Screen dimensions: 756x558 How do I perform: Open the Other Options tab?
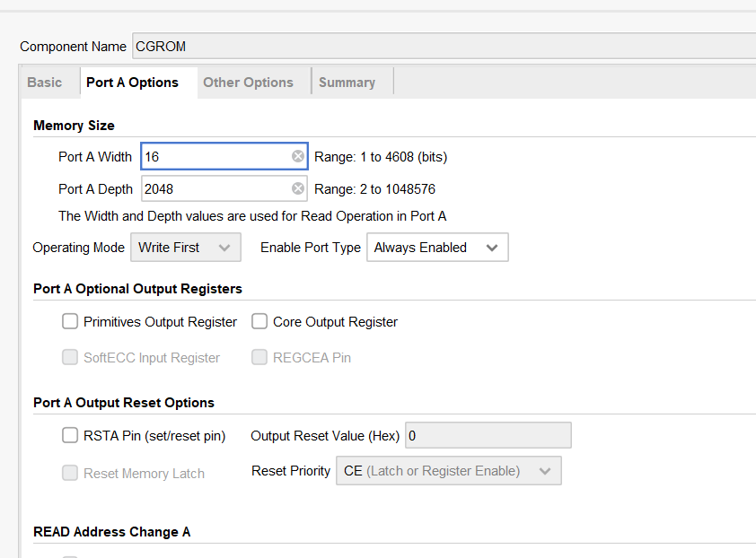pyautogui.click(x=248, y=83)
